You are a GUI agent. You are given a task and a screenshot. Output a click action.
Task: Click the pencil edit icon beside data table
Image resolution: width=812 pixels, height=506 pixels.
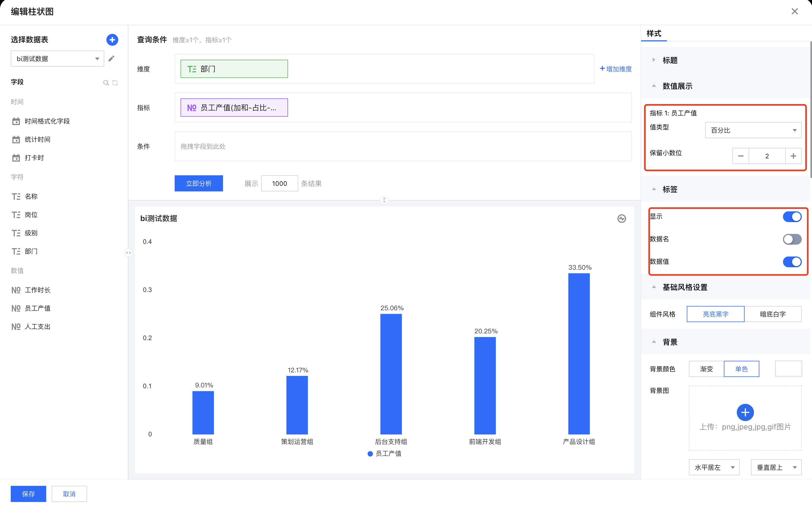[x=111, y=59]
